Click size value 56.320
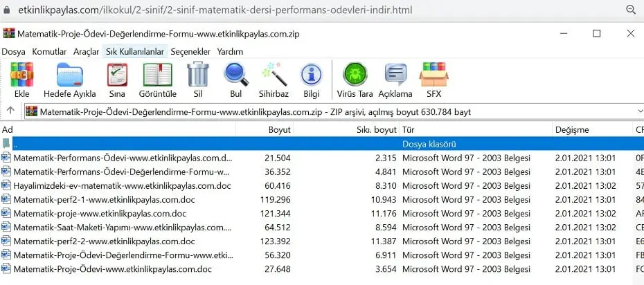644x285 pixels. pyautogui.click(x=277, y=255)
